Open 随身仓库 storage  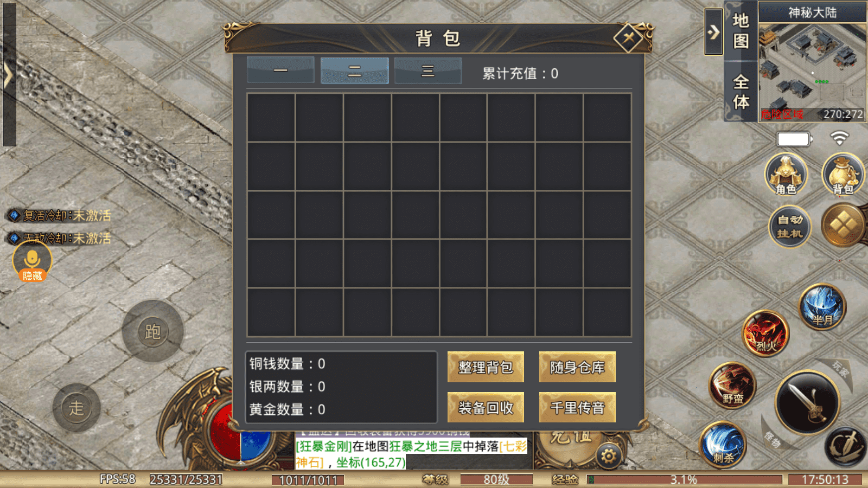577,367
